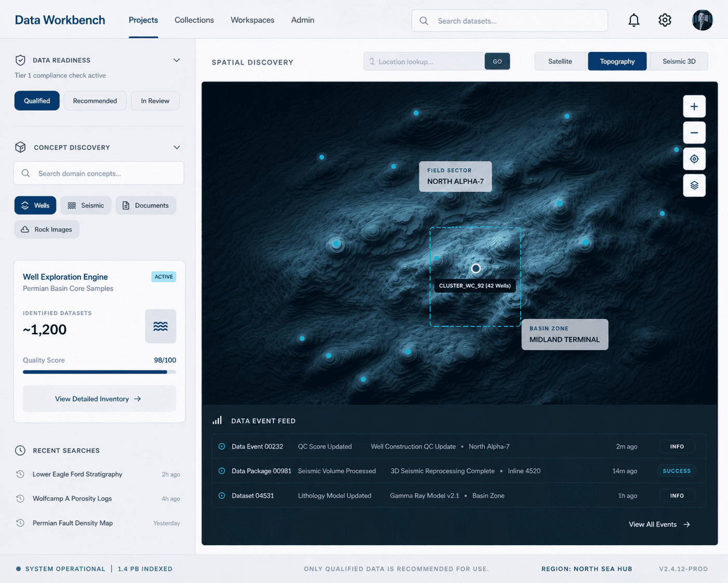
Task: Open the Workspaces tab
Action: pyautogui.click(x=252, y=20)
